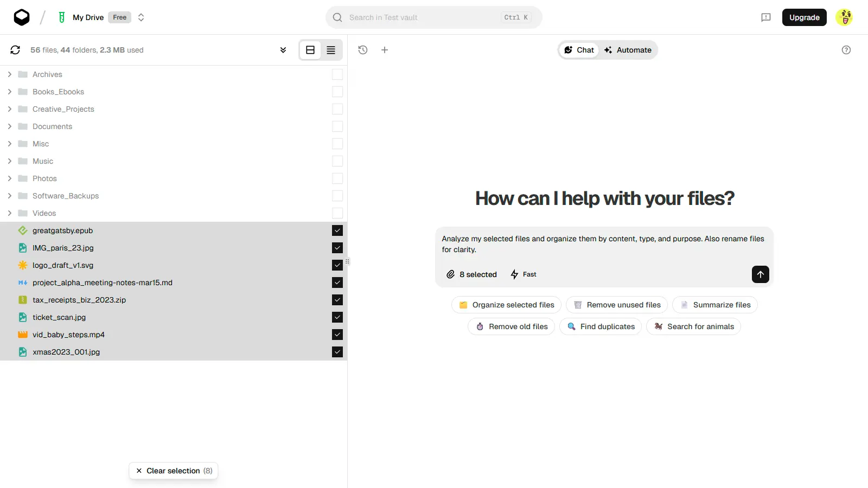868x488 pixels.
Task: Click the ticket_scan.jpg image icon
Action: tap(23, 317)
